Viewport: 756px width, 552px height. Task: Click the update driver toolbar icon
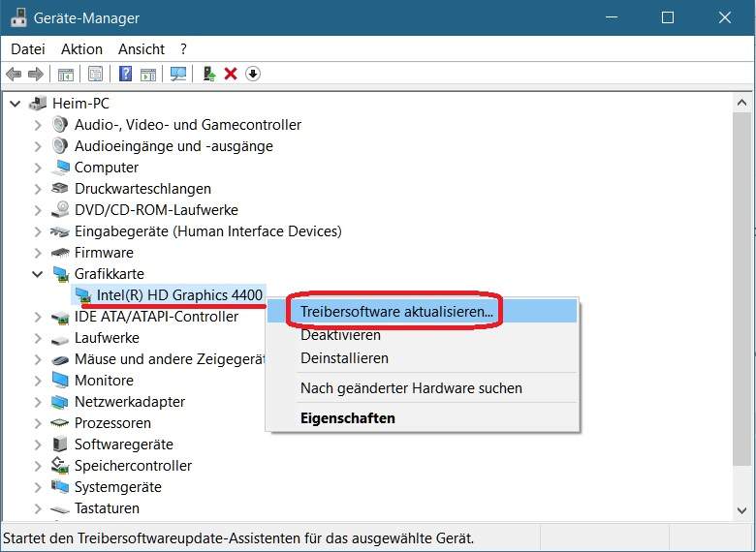[x=208, y=74]
